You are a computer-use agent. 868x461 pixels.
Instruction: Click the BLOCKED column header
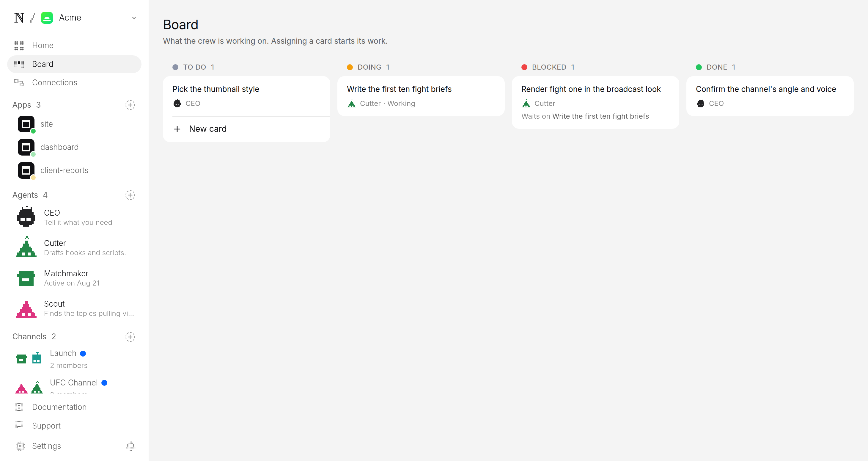click(548, 67)
